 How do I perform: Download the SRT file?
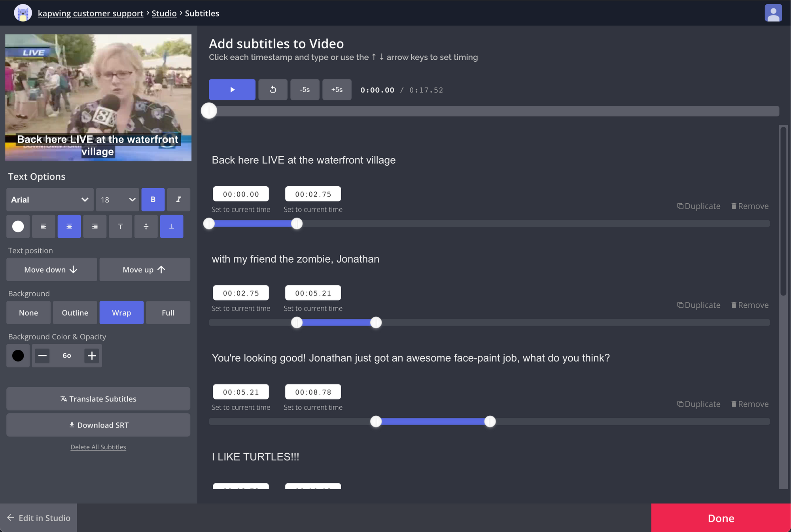[x=98, y=425]
